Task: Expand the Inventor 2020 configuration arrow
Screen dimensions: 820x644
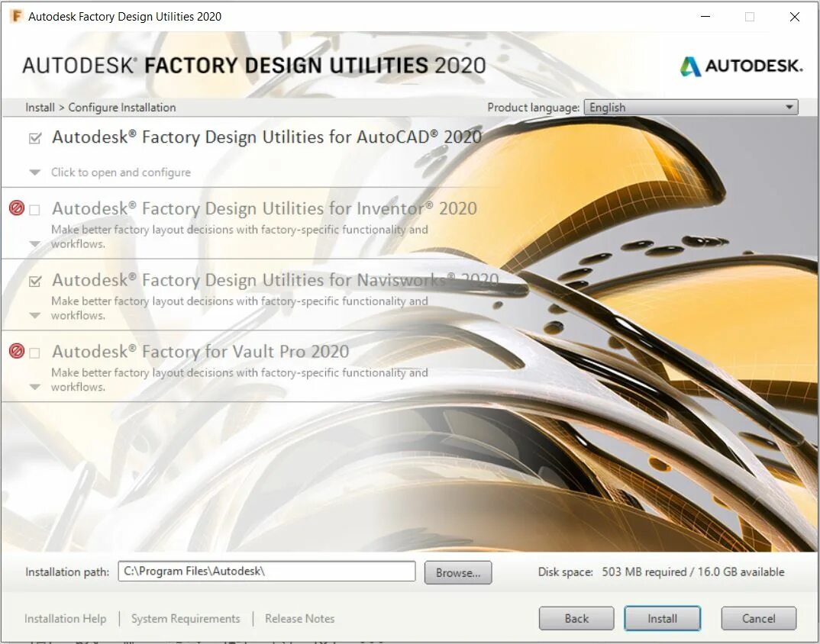Action: 35,244
